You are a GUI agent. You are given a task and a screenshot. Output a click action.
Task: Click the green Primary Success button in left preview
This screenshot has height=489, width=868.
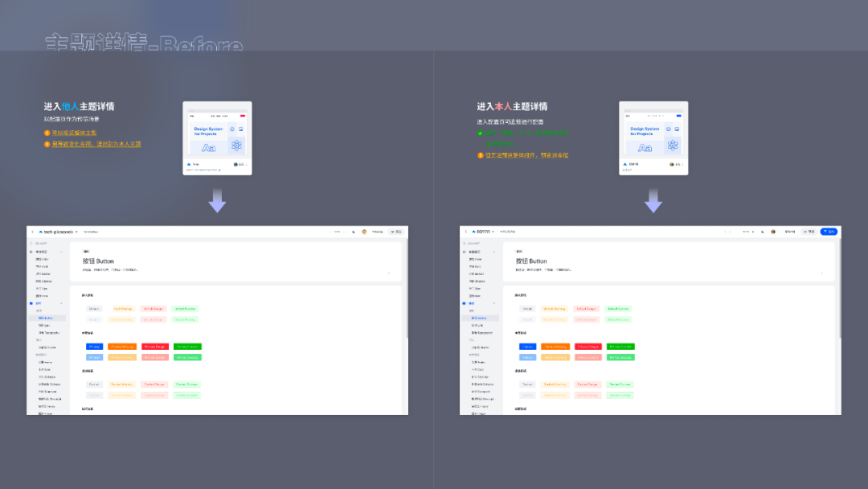point(187,347)
